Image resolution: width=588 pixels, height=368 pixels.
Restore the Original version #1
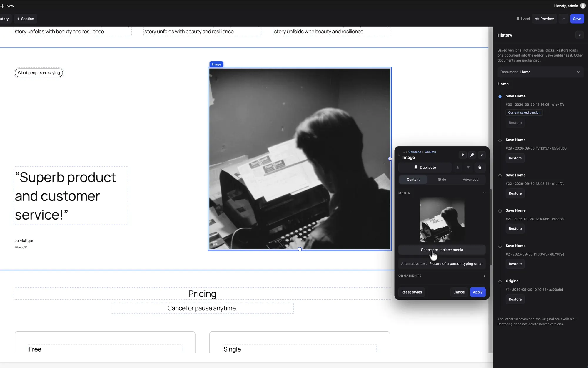coord(515,299)
